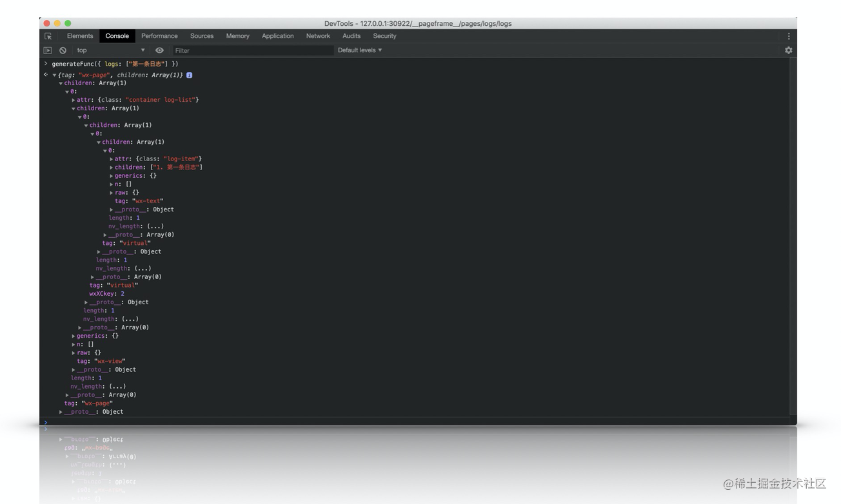Expand the attr "container log-list" node
Screen dimensions: 841x504
click(x=74, y=100)
